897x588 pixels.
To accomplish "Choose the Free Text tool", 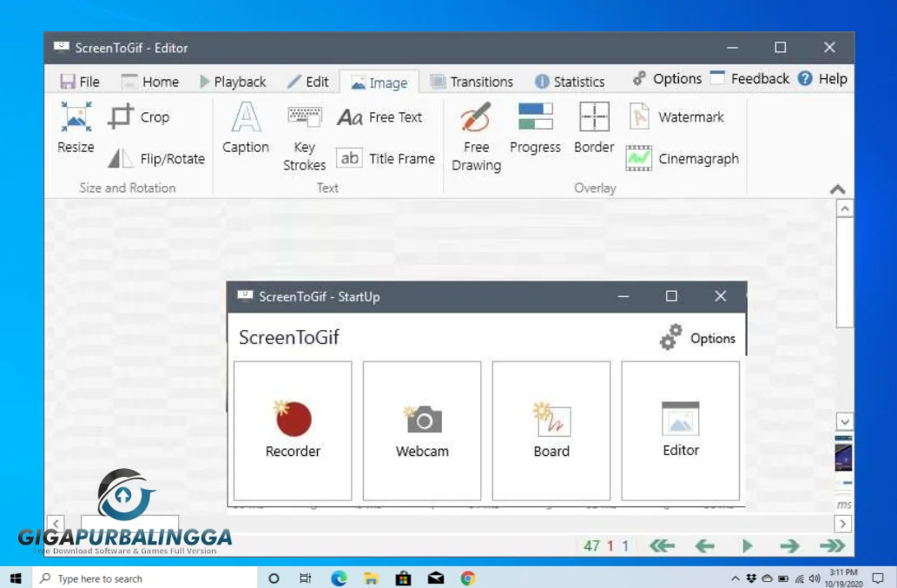I will (379, 117).
